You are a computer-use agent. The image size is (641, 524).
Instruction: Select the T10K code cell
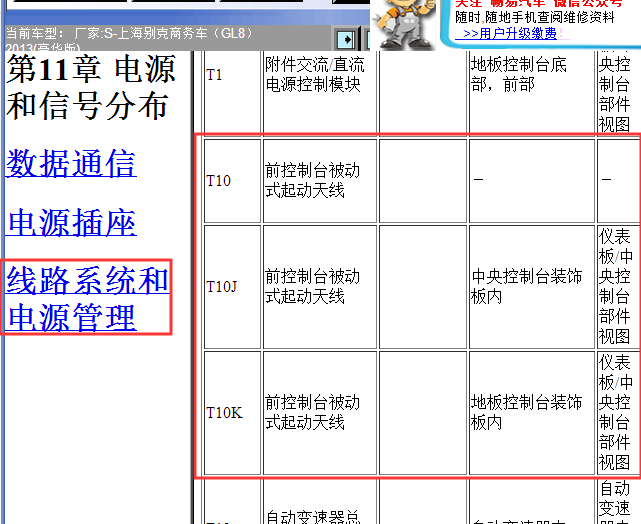(232, 413)
